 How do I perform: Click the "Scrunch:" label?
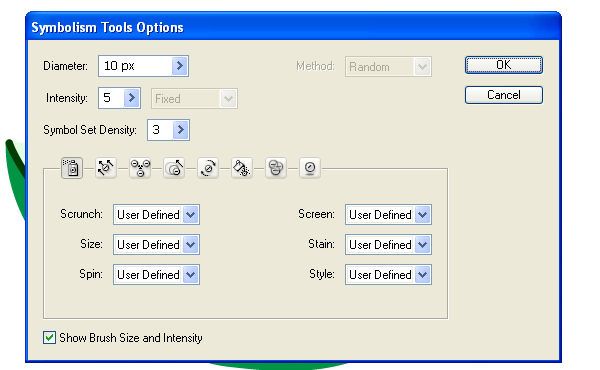pyautogui.click(x=81, y=214)
